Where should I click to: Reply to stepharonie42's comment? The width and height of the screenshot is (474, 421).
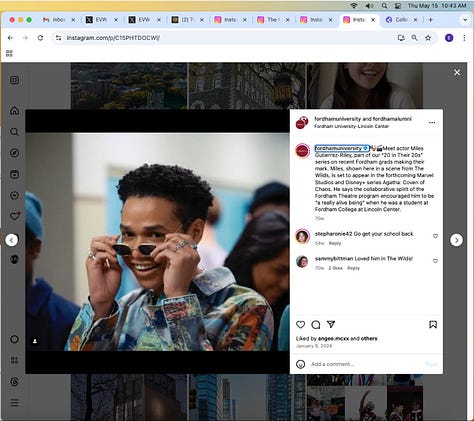coord(335,243)
